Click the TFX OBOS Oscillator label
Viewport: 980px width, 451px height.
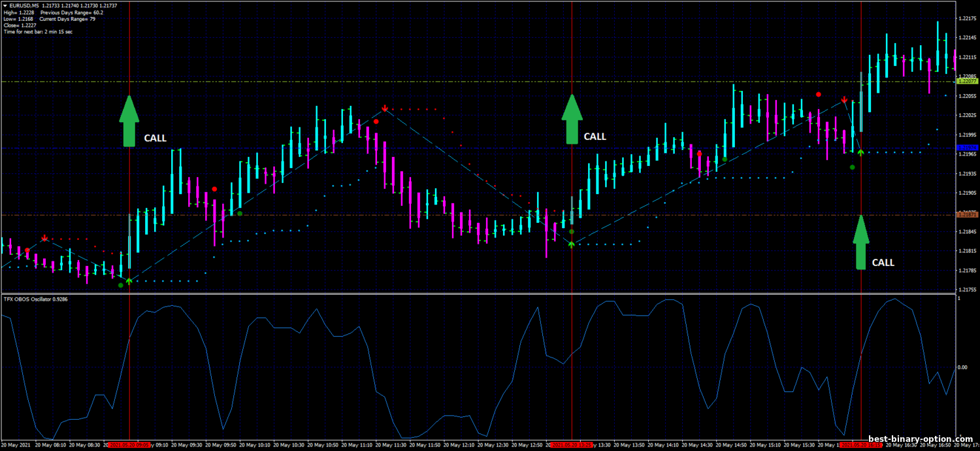pos(36,299)
